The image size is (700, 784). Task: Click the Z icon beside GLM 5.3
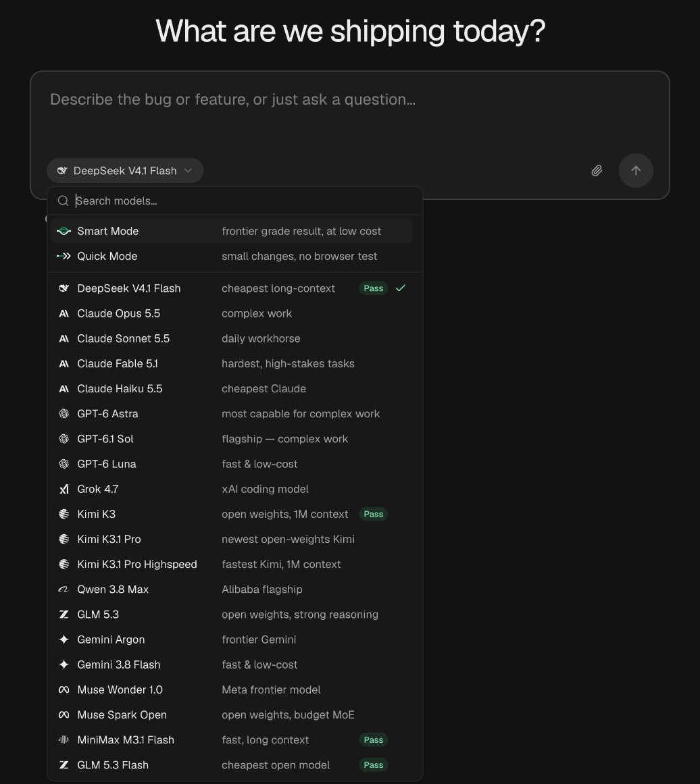point(64,615)
